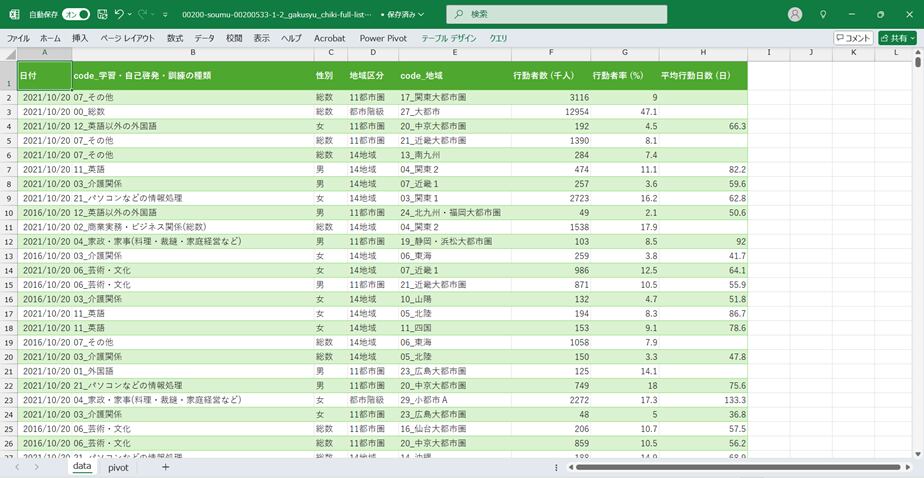Open the undo history dropdown arrow
The image size is (924, 478).
(131, 15)
